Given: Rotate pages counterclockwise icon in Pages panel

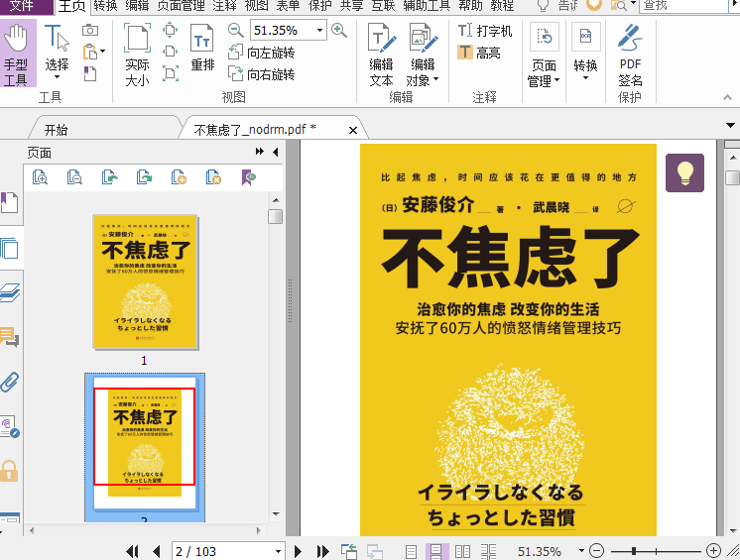Looking at the screenshot, I should [109, 177].
